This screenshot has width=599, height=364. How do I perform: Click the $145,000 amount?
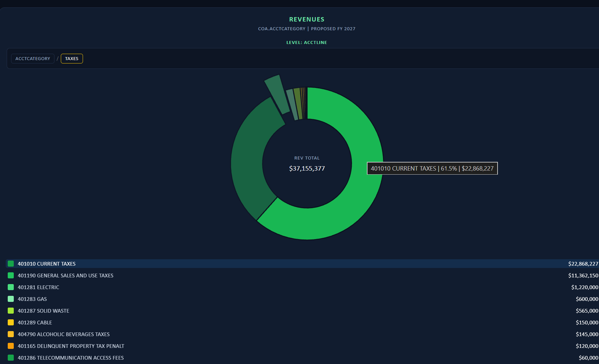click(587, 334)
